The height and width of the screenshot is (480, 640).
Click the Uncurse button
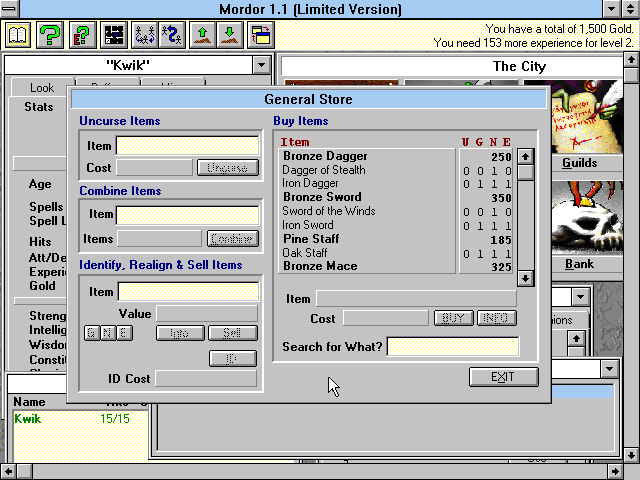point(228,168)
